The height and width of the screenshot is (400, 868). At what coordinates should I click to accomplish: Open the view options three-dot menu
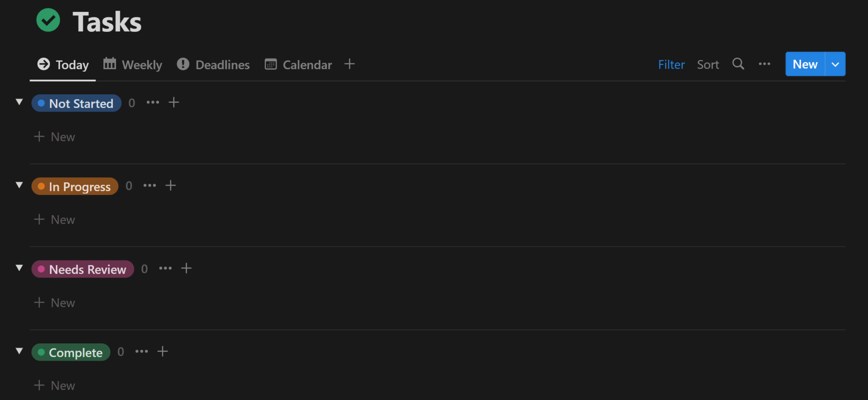pos(764,64)
